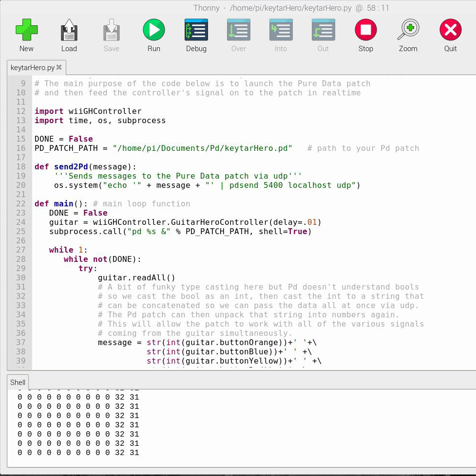476x476 pixels.
Task: Click the comment on line 9
Action: tap(203, 84)
